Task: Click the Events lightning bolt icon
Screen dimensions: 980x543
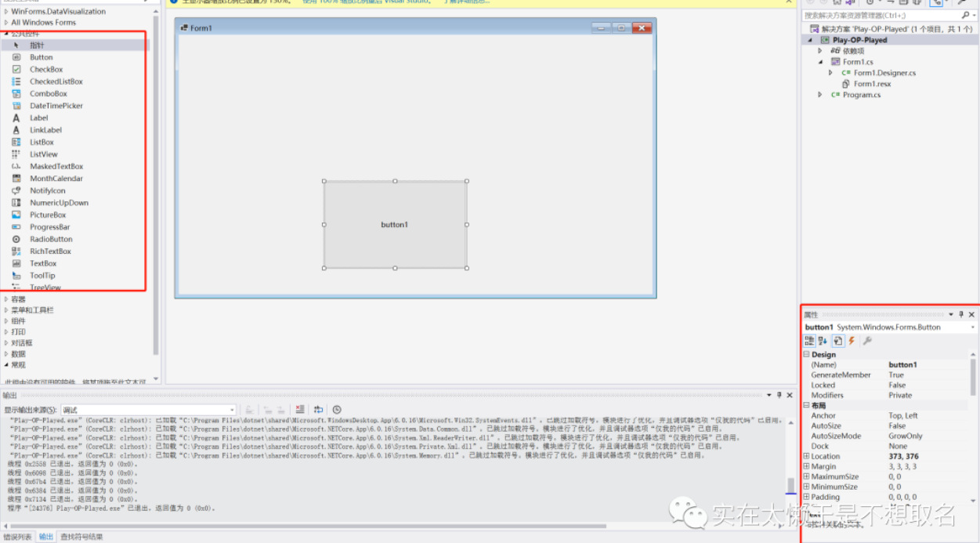Action: [852, 341]
